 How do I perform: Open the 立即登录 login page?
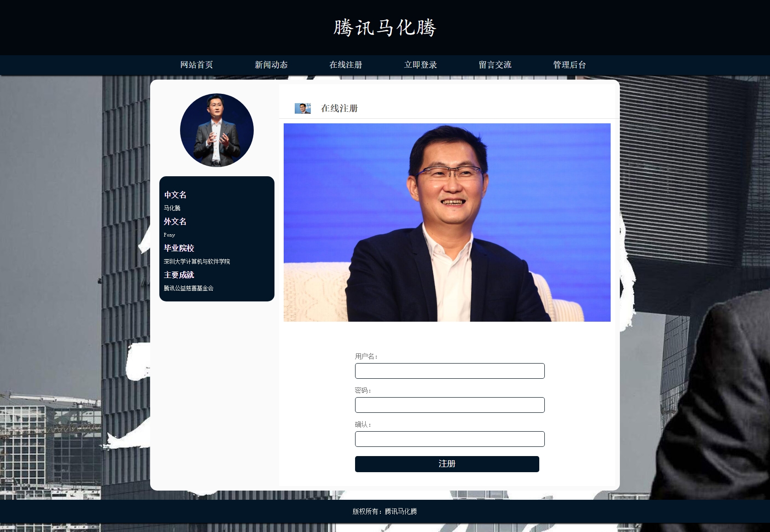pos(420,65)
